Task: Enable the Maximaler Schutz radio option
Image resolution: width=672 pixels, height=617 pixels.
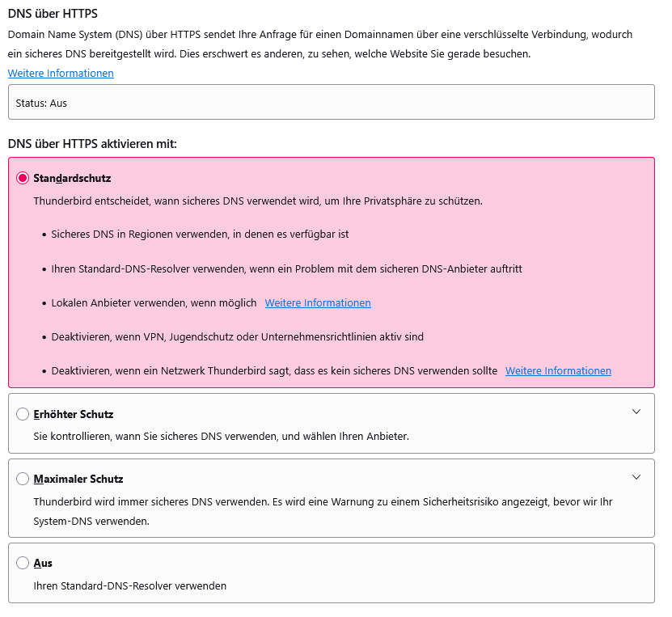Action: click(x=23, y=479)
